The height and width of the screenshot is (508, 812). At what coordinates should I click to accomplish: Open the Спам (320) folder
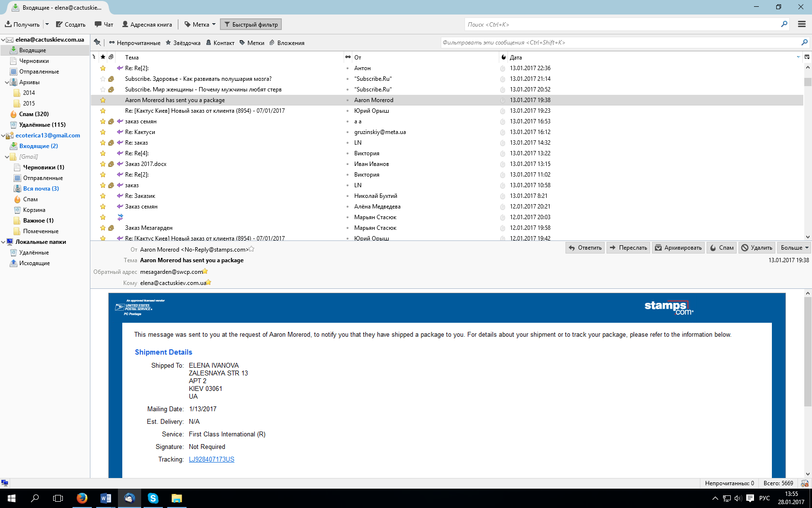click(34, 114)
